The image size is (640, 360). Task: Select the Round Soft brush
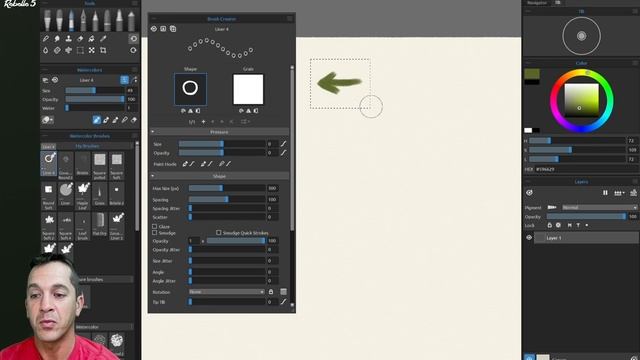49,196
